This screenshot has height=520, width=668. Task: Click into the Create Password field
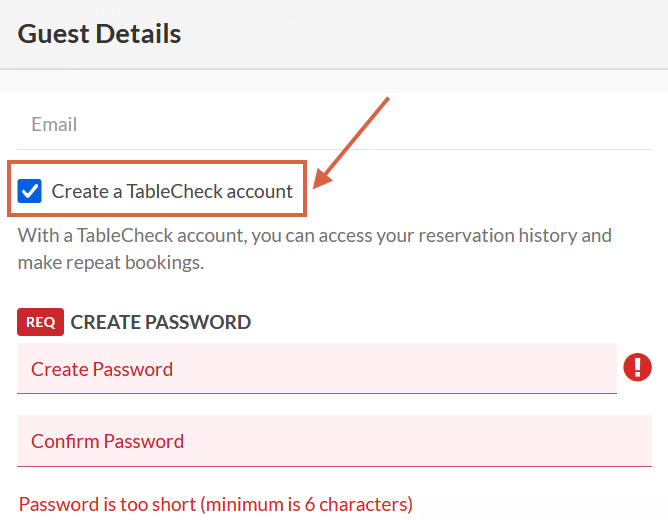316,369
